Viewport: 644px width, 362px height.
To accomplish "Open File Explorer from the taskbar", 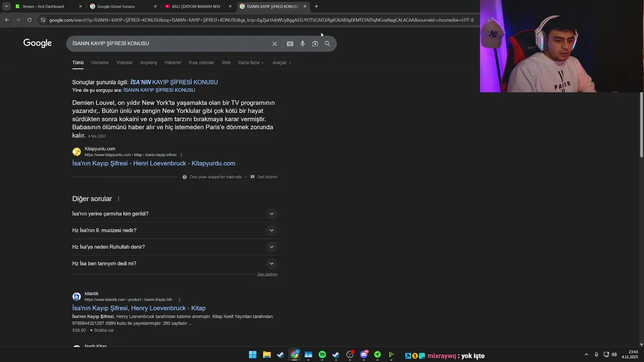I will point(267,355).
